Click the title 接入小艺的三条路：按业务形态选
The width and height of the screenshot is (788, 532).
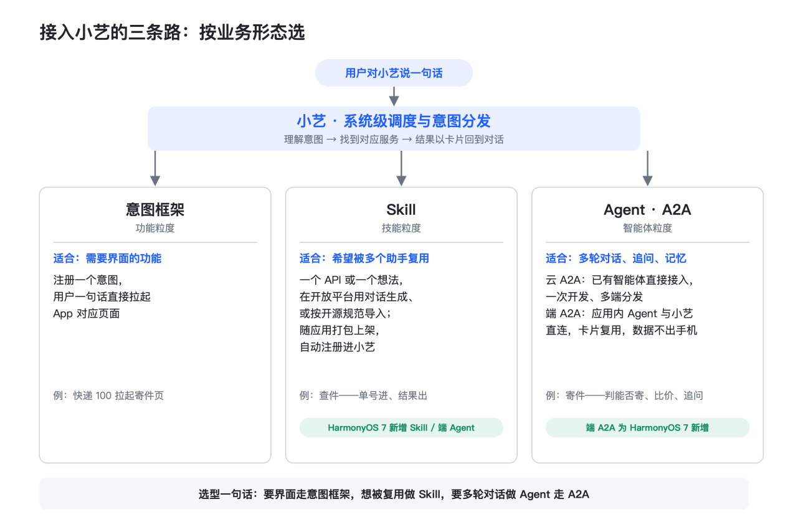tap(172, 32)
